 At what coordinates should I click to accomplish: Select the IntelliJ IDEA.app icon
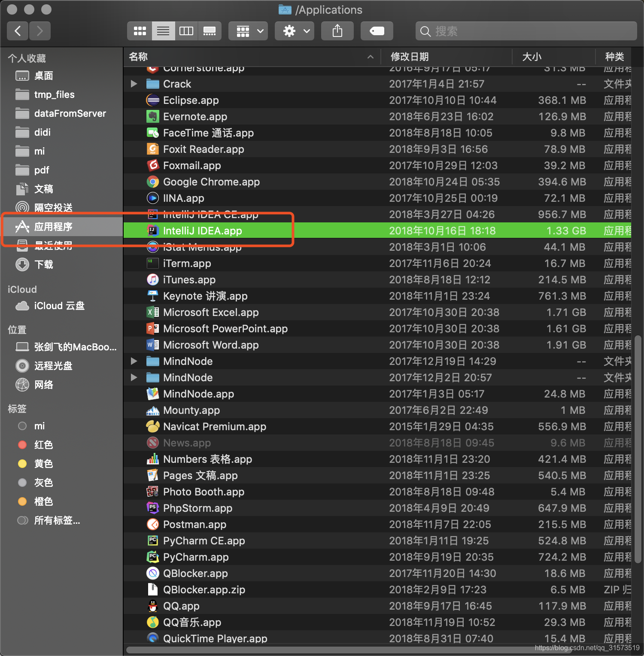click(x=153, y=231)
